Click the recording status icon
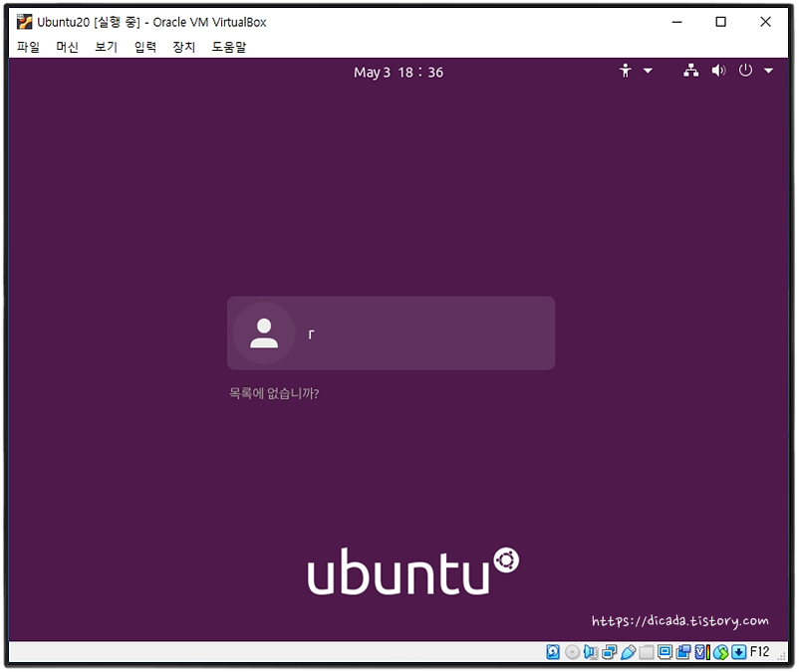The height and width of the screenshot is (672, 799). pos(683,652)
